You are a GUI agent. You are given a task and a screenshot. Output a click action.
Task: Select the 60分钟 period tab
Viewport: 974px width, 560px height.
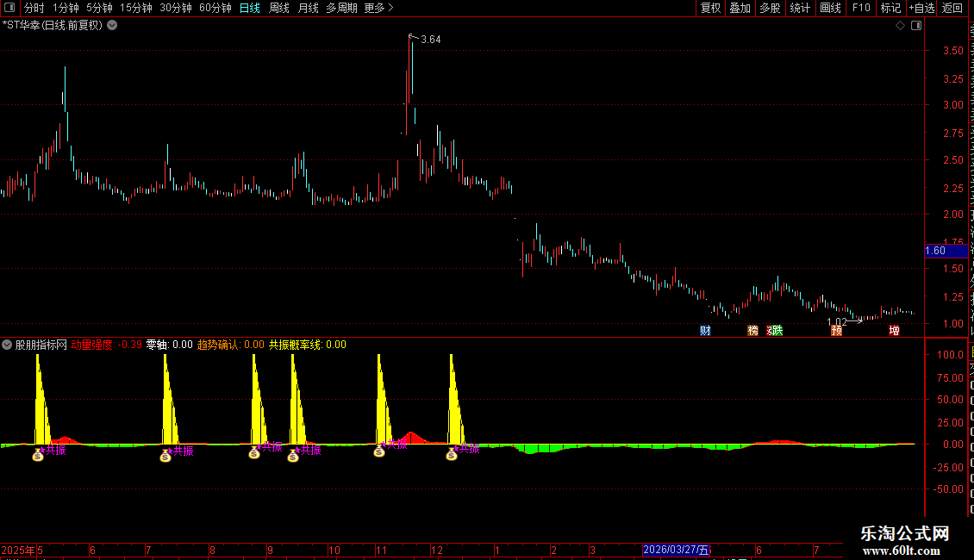tap(215, 8)
